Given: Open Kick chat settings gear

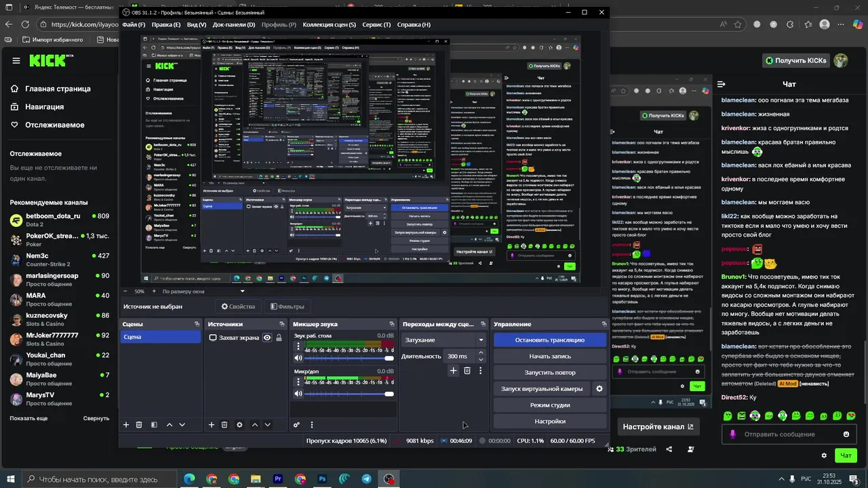Looking at the screenshot, I should point(824,455).
